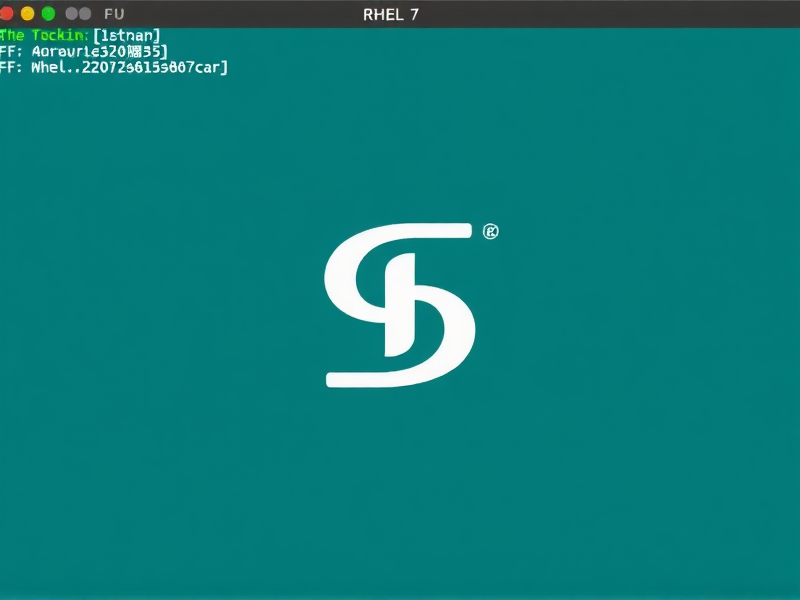Click empty teal area below the logo
800x600 pixels.
[x=400, y=490]
